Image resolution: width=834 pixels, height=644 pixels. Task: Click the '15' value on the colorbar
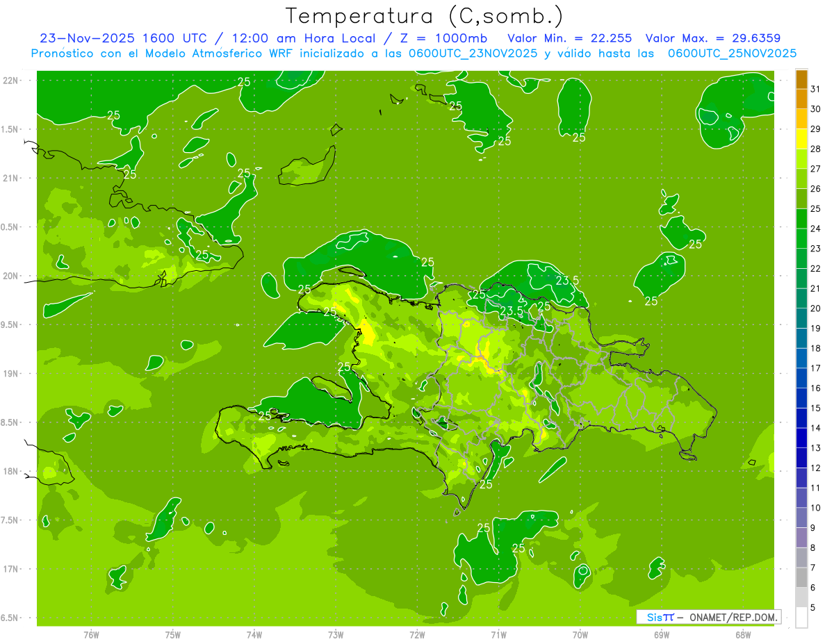click(x=816, y=408)
